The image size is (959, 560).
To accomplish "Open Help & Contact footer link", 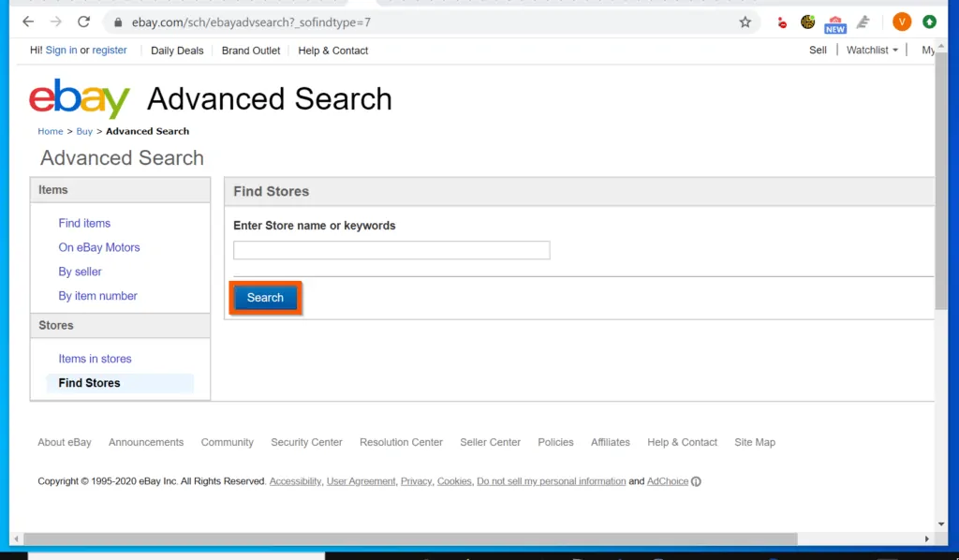I will [x=683, y=443].
